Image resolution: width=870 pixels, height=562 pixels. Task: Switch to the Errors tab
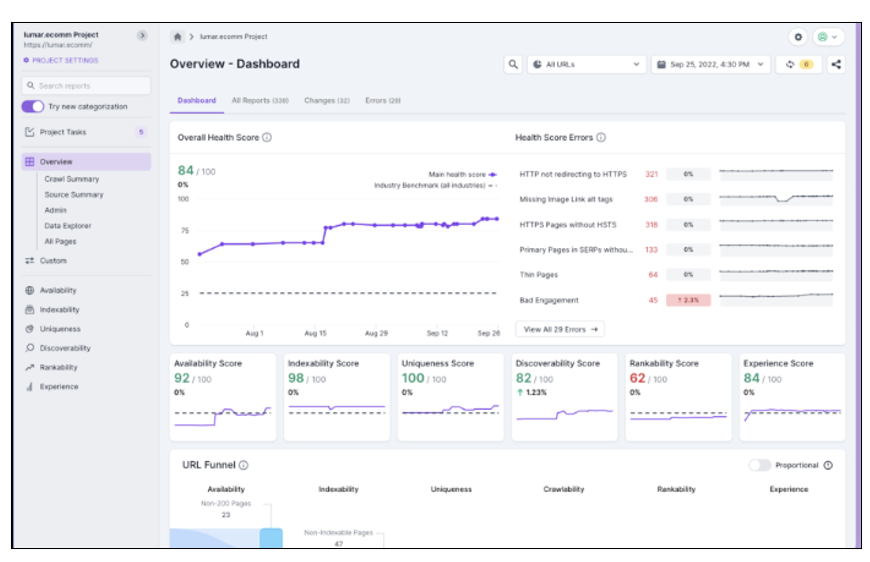tap(383, 100)
